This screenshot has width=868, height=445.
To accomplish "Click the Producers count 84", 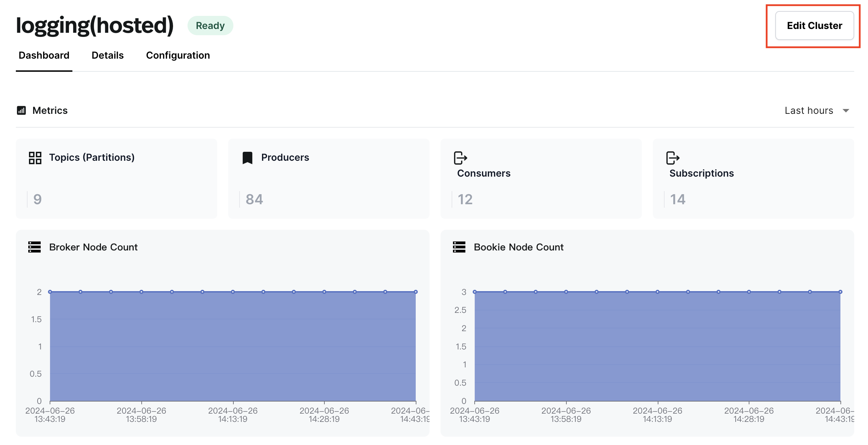I will (x=254, y=199).
